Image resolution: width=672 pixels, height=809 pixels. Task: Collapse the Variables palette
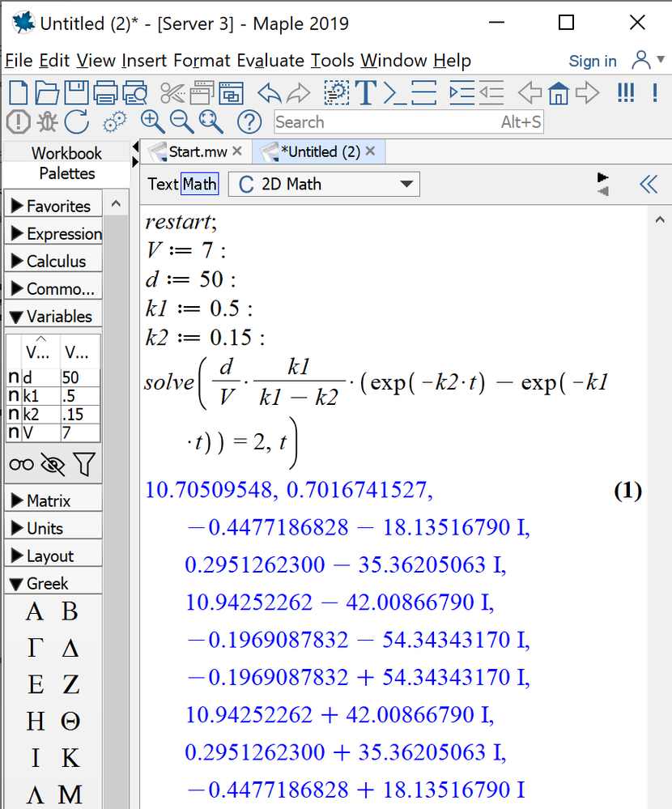point(53,317)
